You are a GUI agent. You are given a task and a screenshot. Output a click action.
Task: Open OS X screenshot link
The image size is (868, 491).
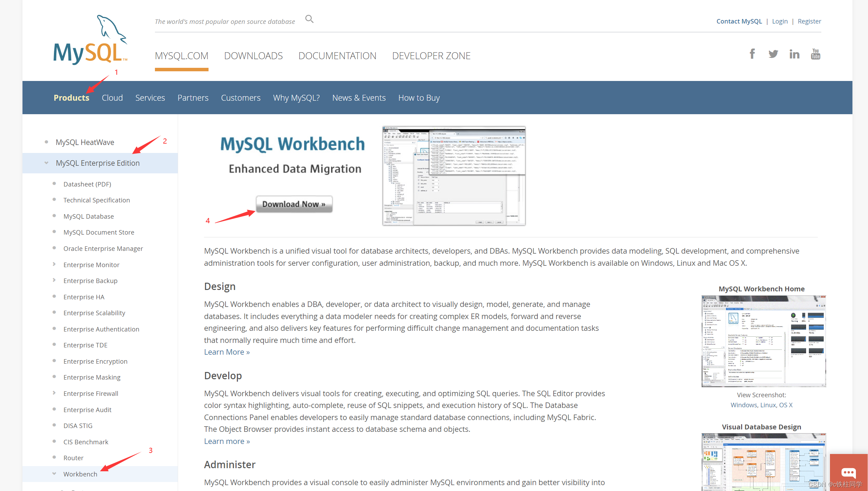point(786,405)
